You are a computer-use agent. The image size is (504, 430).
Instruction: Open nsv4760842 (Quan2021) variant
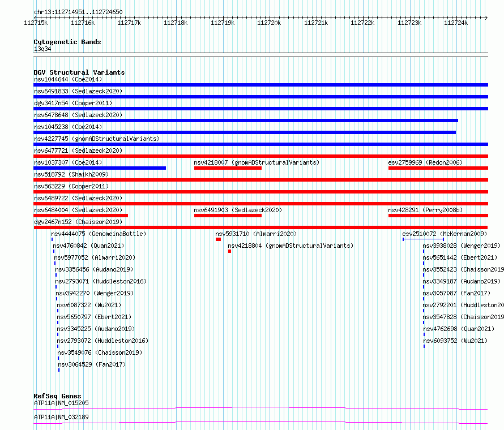[x=88, y=246]
